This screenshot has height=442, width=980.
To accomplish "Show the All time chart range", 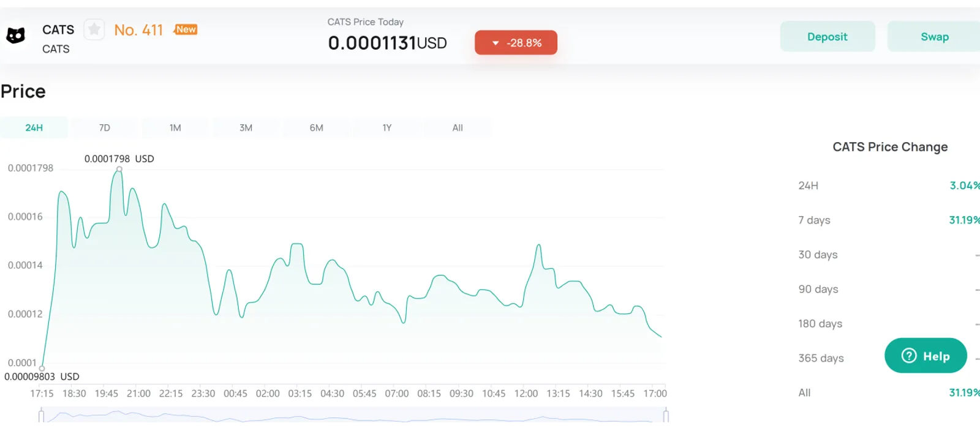I will tap(458, 128).
